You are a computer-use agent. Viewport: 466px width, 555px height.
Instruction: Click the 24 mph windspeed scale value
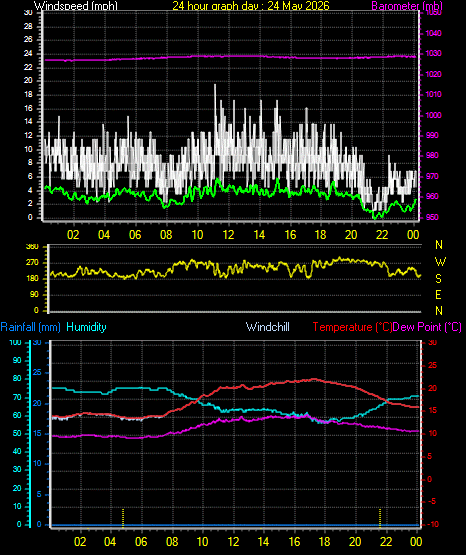coord(28,53)
